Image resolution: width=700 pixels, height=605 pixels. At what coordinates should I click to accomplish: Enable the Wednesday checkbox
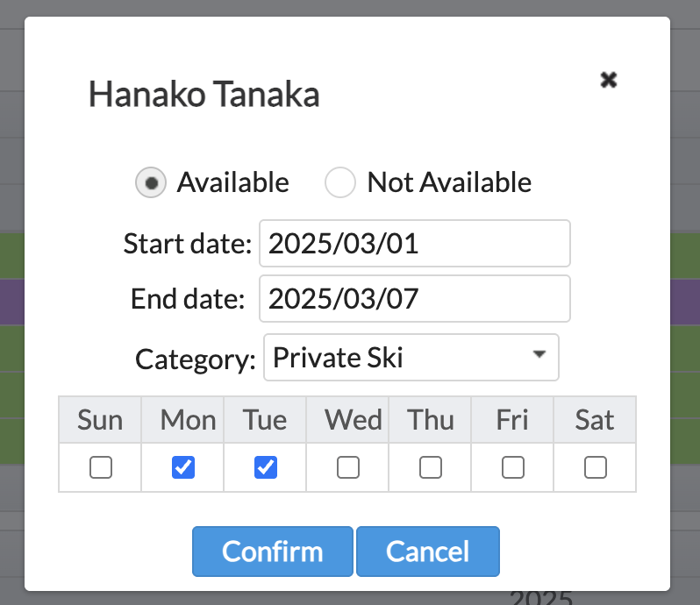pyautogui.click(x=348, y=468)
